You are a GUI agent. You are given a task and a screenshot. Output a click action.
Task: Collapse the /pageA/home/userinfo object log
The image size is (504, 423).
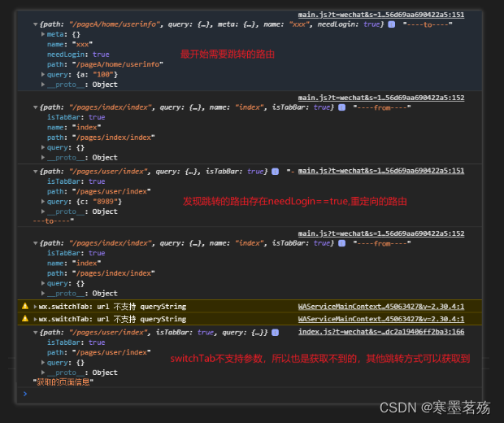coord(35,24)
